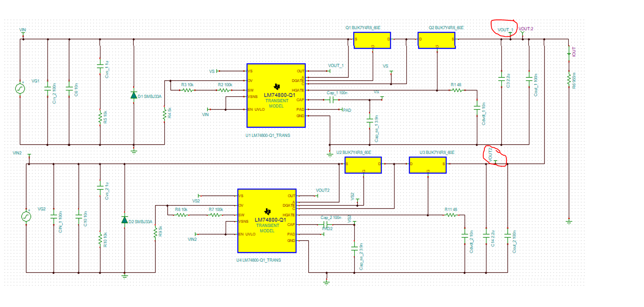Select the C10 10n capacitor symbol
This screenshot has height=307, width=644.
(79, 216)
